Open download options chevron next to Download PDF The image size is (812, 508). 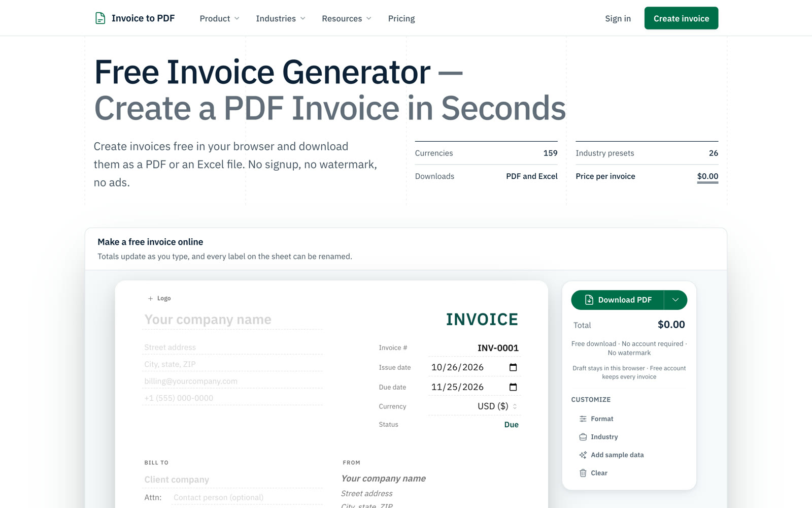click(675, 300)
